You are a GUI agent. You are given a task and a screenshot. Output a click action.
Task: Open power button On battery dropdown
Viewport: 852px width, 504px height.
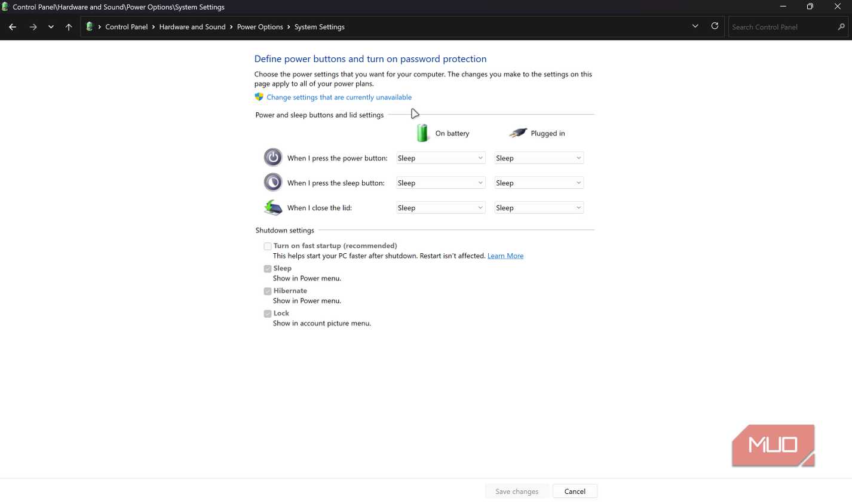coord(440,158)
